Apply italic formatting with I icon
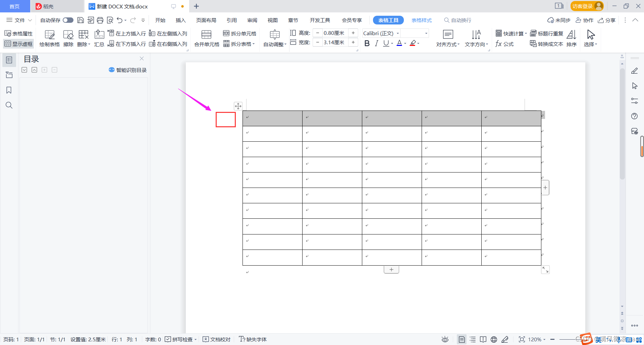The height and width of the screenshot is (345, 644). coord(377,43)
